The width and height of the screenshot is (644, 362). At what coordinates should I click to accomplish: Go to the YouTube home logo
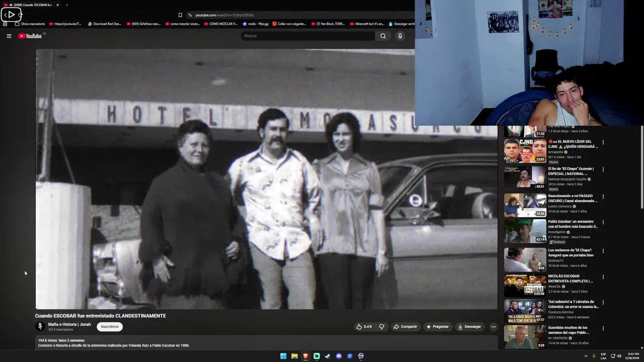pyautogui.click(x=30, y=36)
